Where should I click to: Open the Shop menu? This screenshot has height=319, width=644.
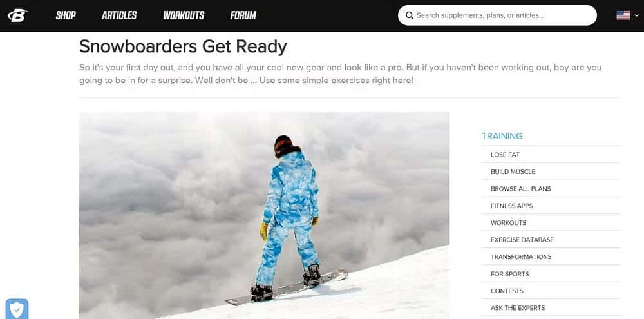(66, 15)
